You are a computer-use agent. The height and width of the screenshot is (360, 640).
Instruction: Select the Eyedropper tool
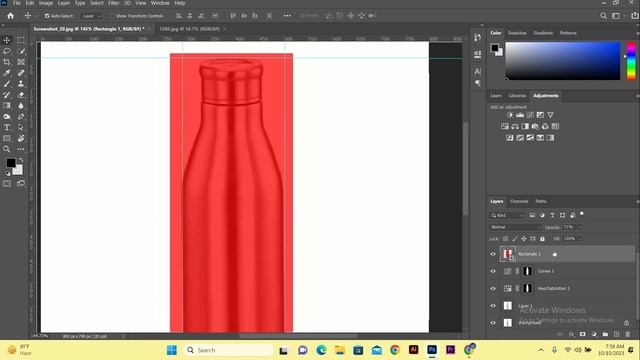pyautogui.click(x=7, y=73)
